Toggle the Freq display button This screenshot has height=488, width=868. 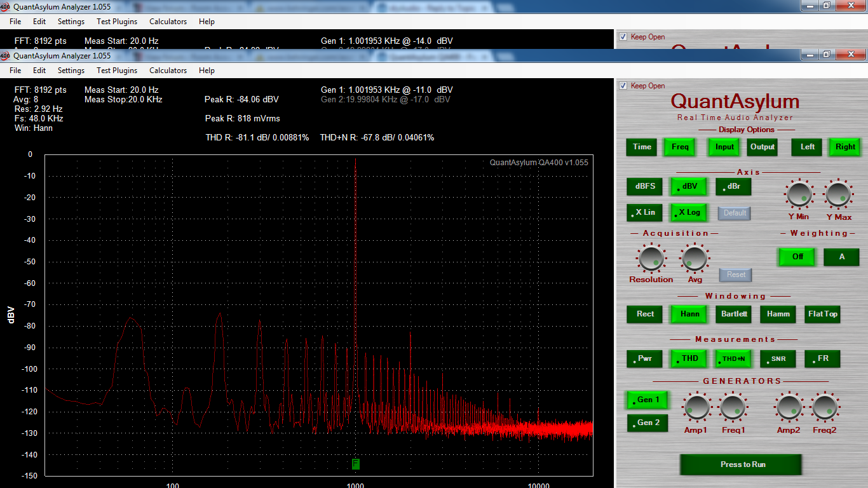(680, 147)
